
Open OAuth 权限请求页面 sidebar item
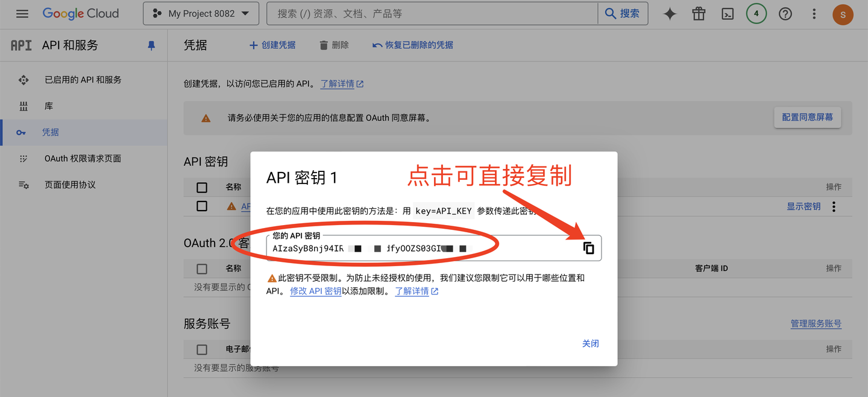(x=83, y=159)
